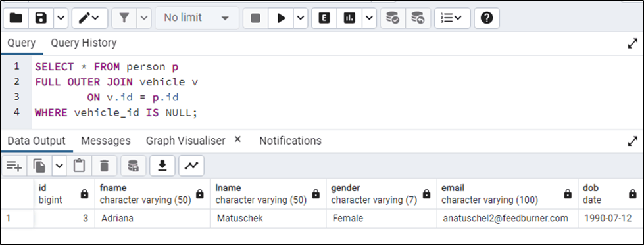644x245 pixels.
Task: Open the Graph Visualiser tab
Action: tap(186, 141)
